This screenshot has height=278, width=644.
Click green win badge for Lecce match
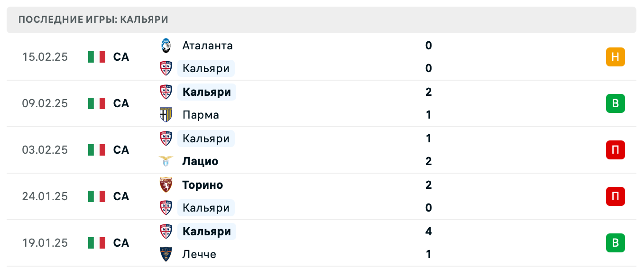click(x=615, y=243)
